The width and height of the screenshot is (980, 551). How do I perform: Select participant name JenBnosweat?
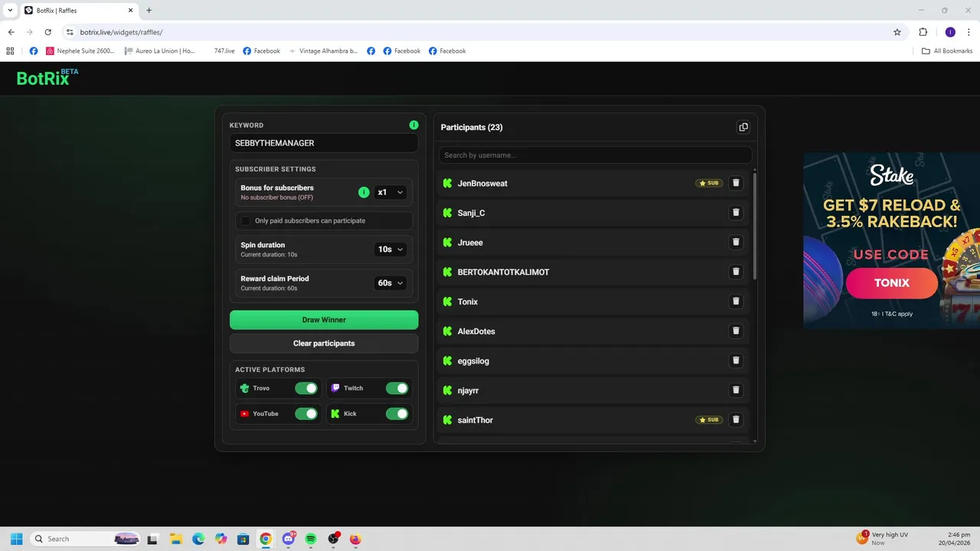[x=482, y=184]
